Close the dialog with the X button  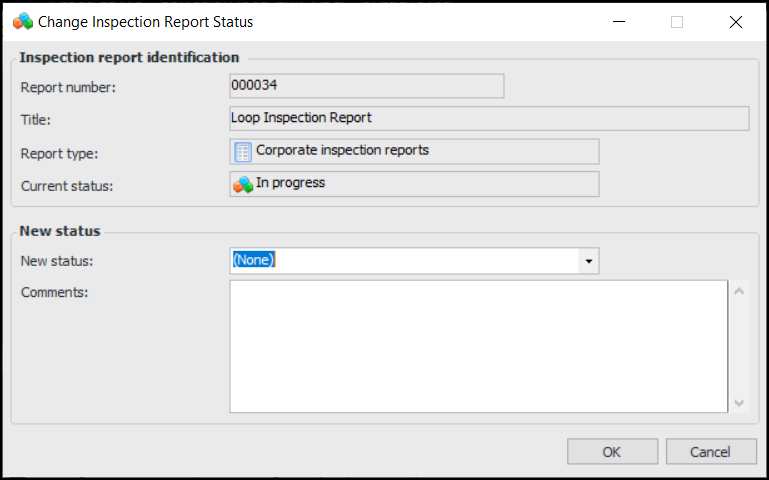736,21
